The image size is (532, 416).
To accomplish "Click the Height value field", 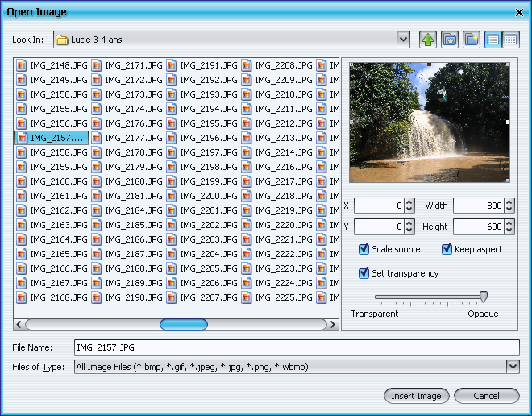I will pos(478,227).
